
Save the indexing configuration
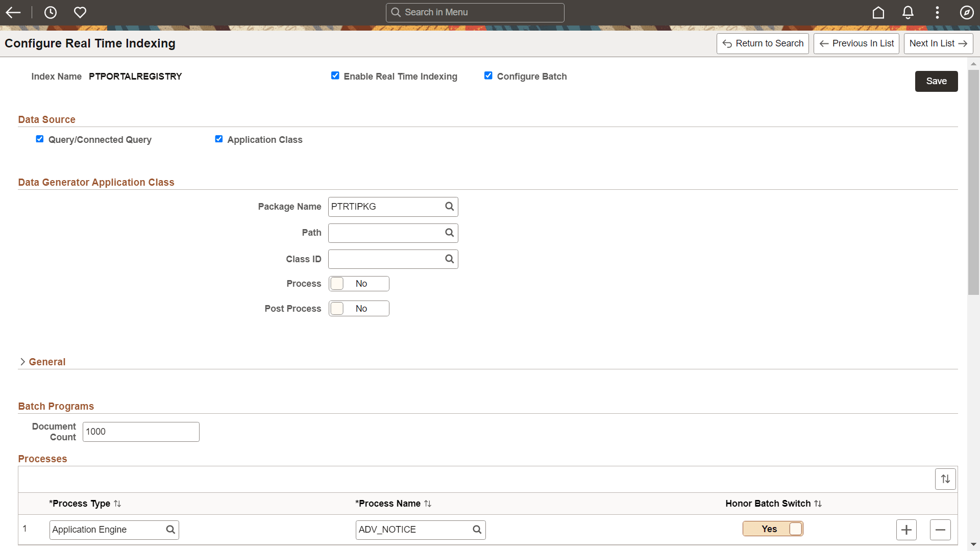click(936, 81)
